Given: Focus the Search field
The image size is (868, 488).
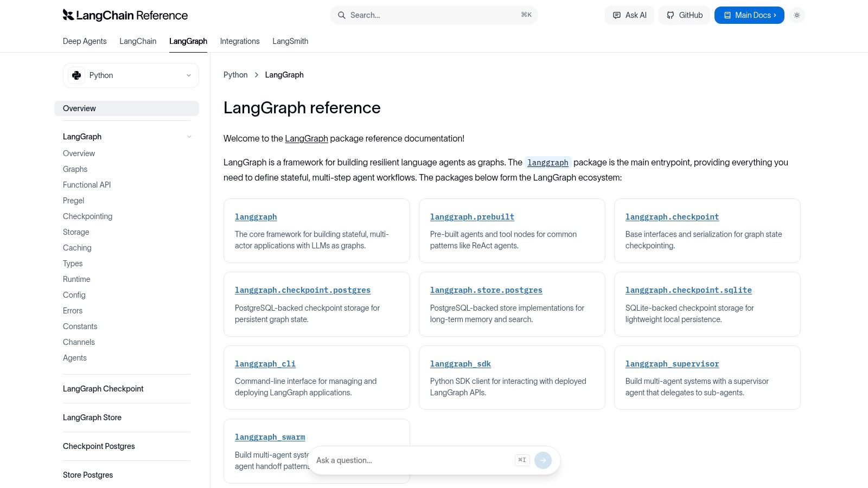Looking at the screenshot, I should point(433,15).
